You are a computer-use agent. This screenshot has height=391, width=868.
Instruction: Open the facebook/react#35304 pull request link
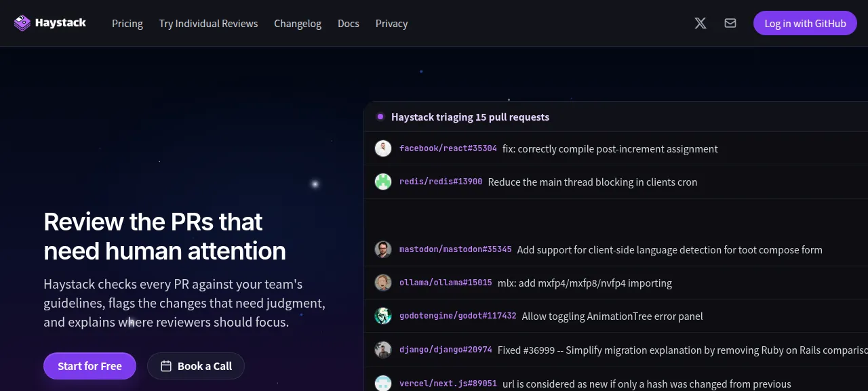448,148
